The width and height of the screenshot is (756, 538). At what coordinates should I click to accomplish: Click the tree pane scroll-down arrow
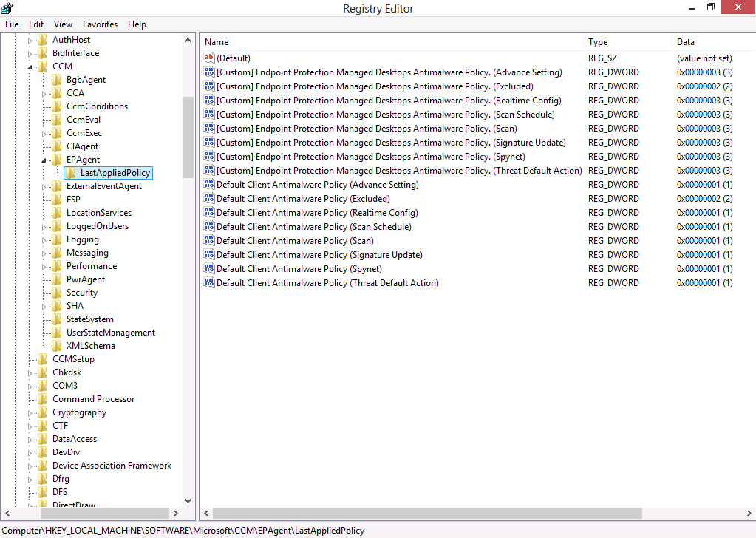click(188, 501)
